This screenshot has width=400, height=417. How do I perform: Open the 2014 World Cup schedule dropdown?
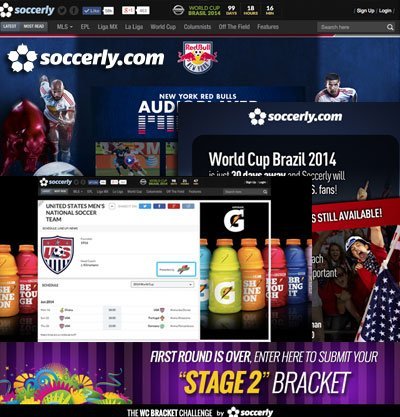[162, 284]
